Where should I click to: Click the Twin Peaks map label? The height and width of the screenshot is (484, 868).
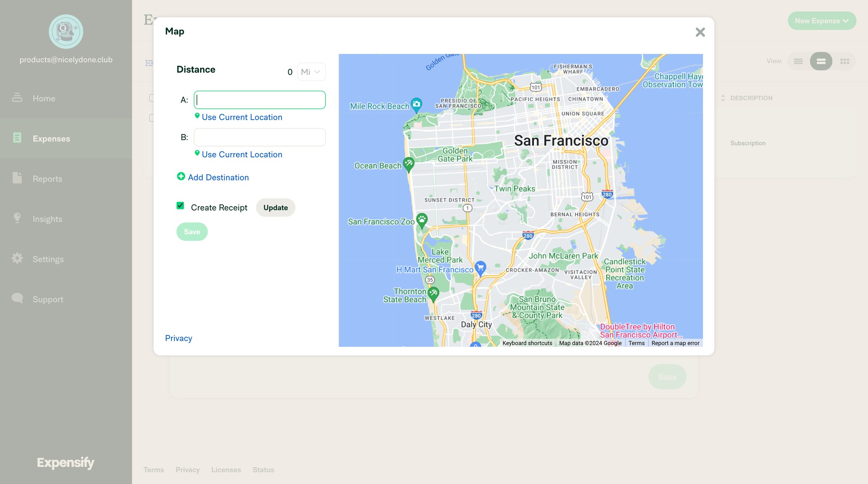(515, 189)
